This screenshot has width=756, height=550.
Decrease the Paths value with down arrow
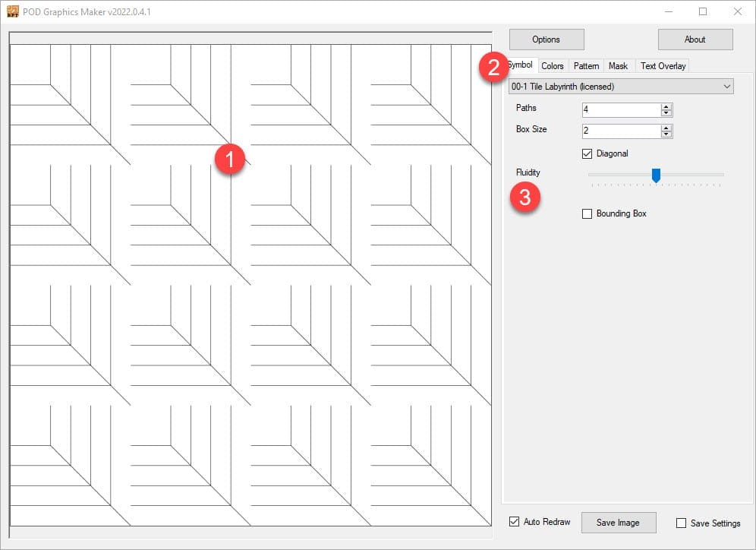(666, 113)
